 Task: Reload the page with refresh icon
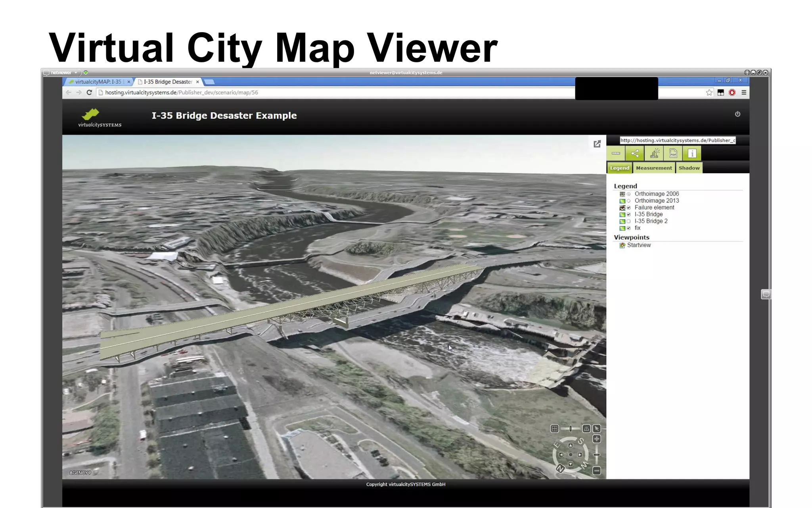pos(89,92)
